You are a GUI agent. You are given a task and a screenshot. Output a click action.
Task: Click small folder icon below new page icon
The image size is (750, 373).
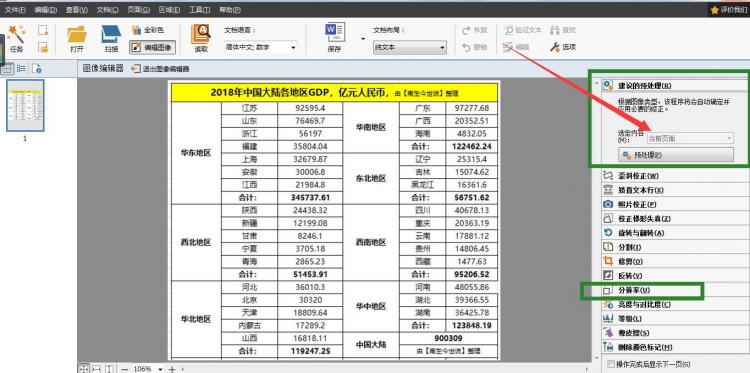[x=43, y=47]
